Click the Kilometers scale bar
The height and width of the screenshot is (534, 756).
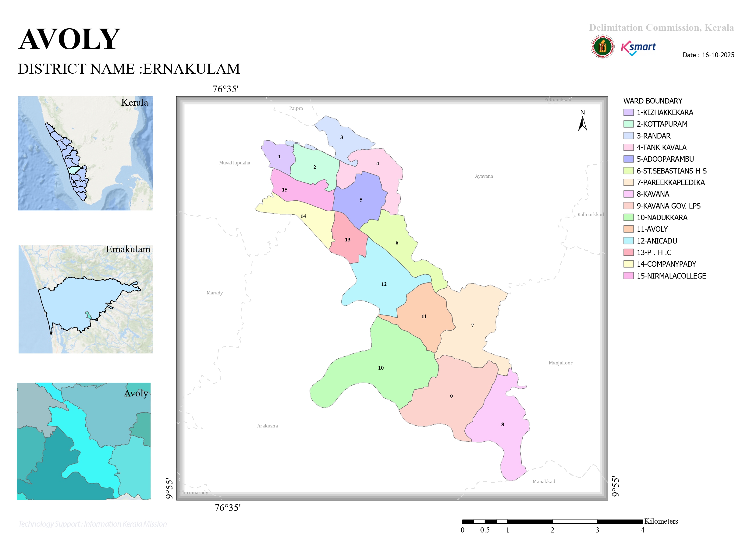[x=552, y=522]
